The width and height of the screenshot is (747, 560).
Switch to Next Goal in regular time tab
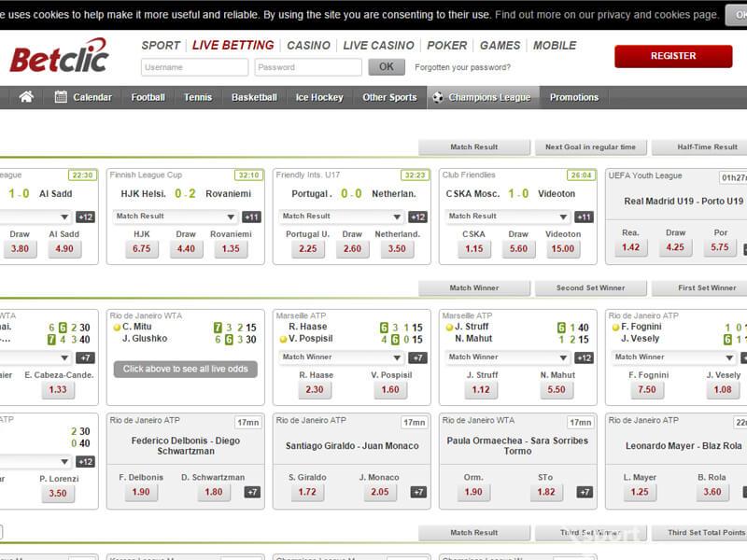(x=591, y=147)
